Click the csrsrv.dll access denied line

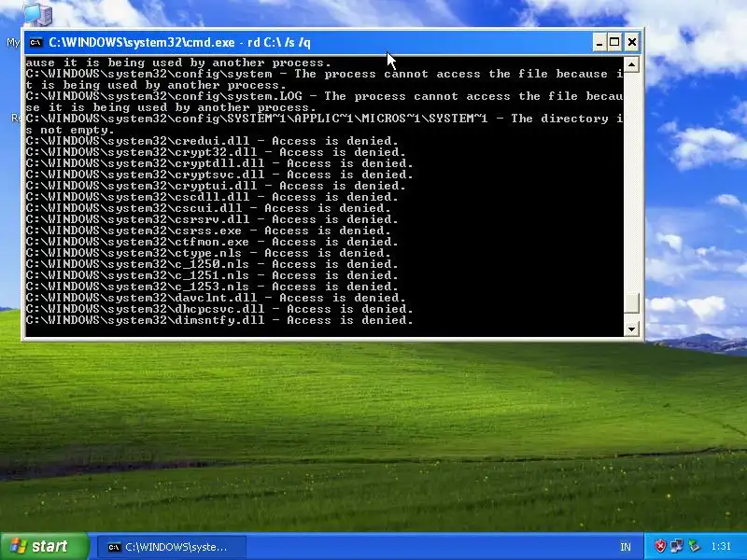[212, 219]
